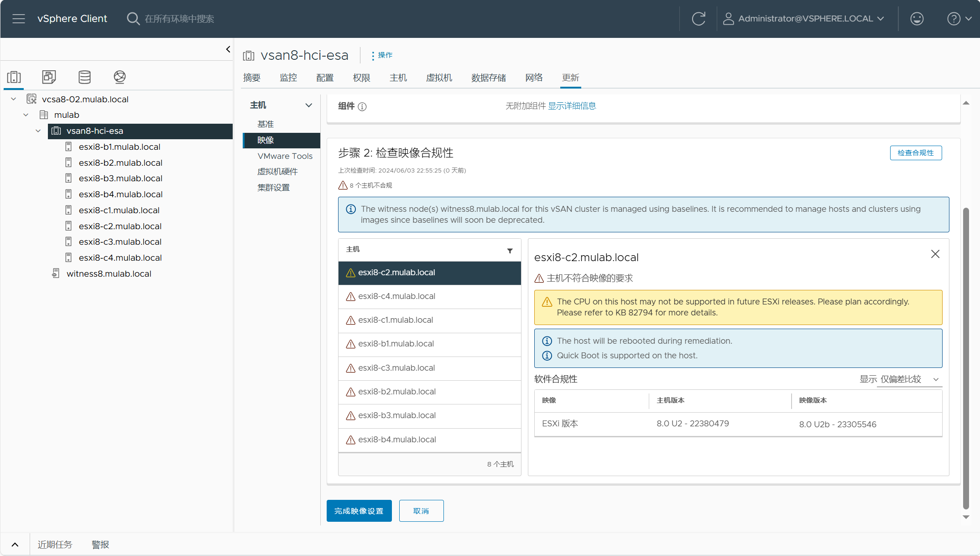
Task: Open the 虚拟机硬件 page
Action: tap(277, 172)
